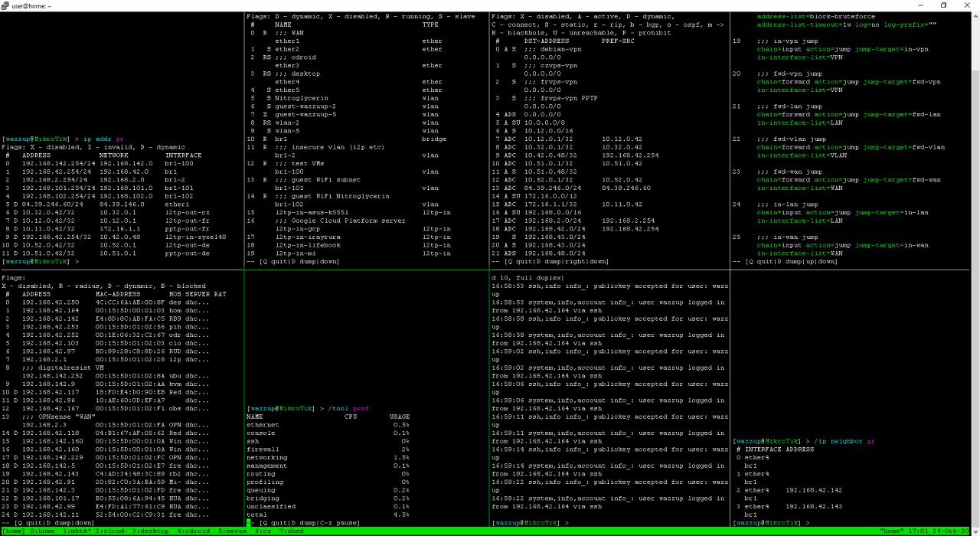Click '[Q quit|D dump|up|down]' hint in firewall pane

[790, 262]
